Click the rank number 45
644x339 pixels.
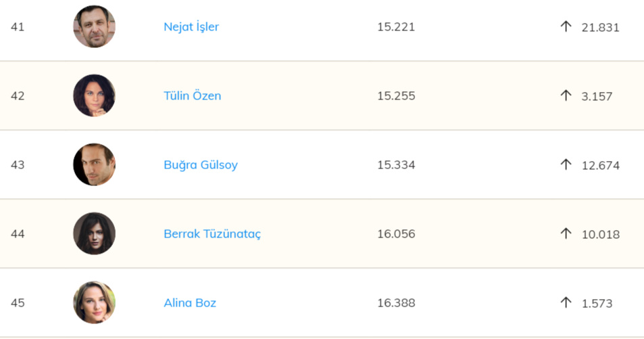(18, 303)
